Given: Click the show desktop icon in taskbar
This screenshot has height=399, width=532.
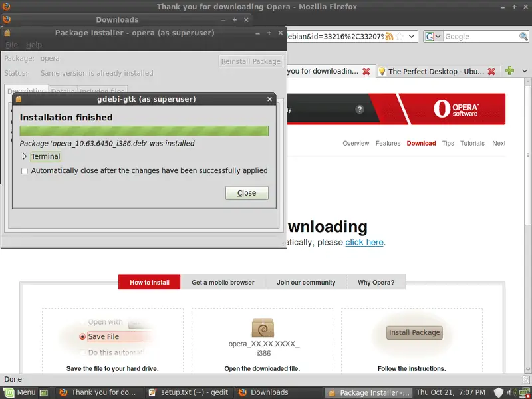Looking at the screenshot, I should [44, 393].
